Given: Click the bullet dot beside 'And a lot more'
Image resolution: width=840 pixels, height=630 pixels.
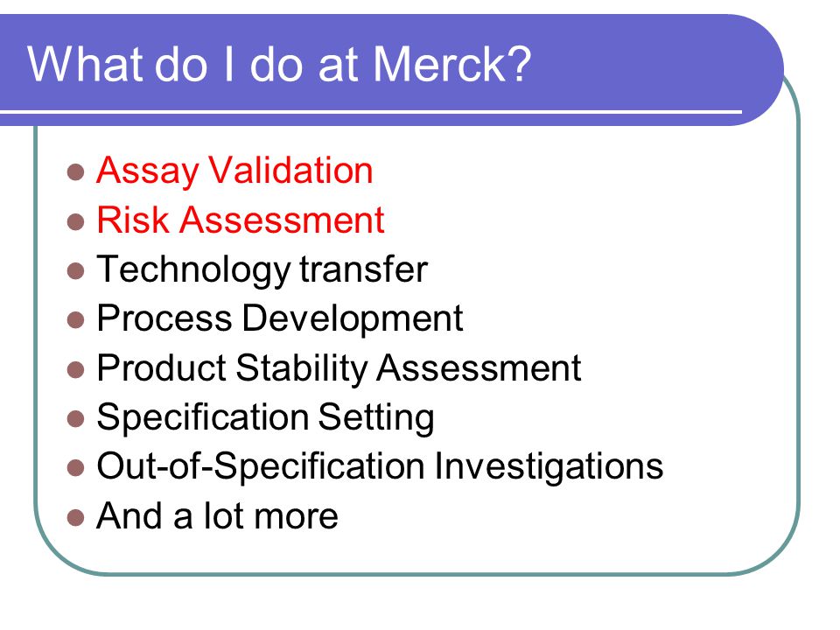Looking at the screenshot, I should coord(75,517).
